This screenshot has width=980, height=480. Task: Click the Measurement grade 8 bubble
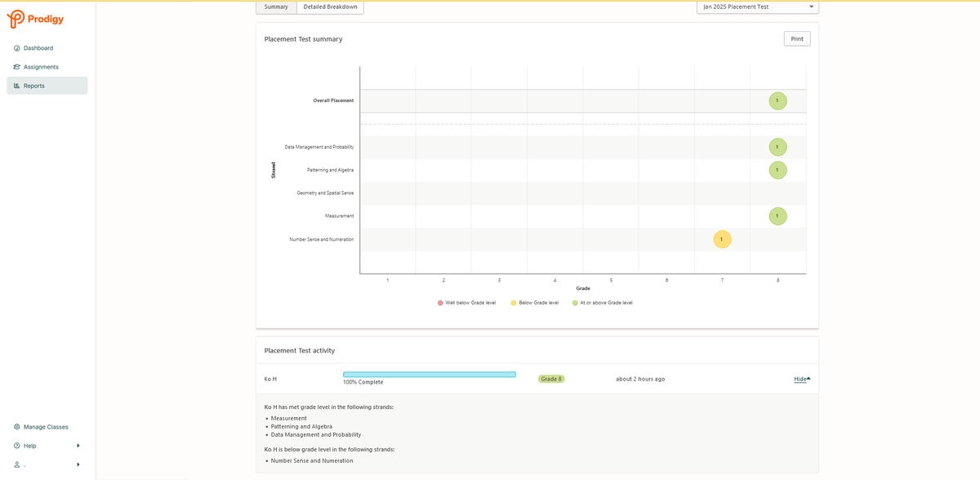click(x=777, y=216)
